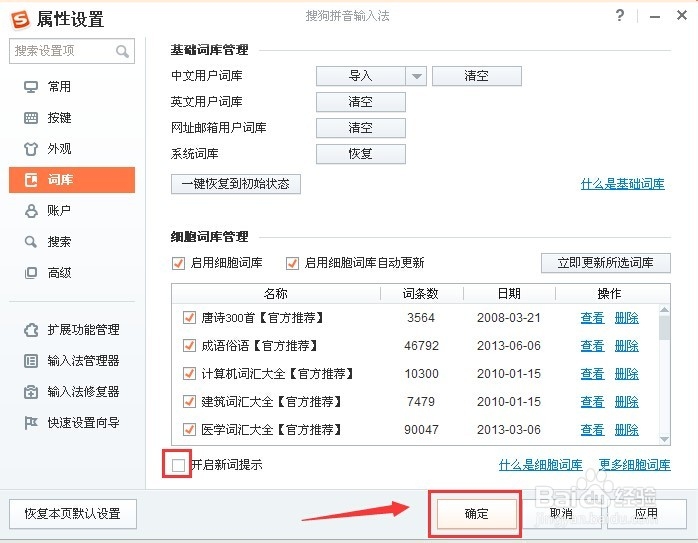Uncheck 计算机词汇大全 dictionary checkbox
This screenshot has width=698, height=543.
(189, 373)
